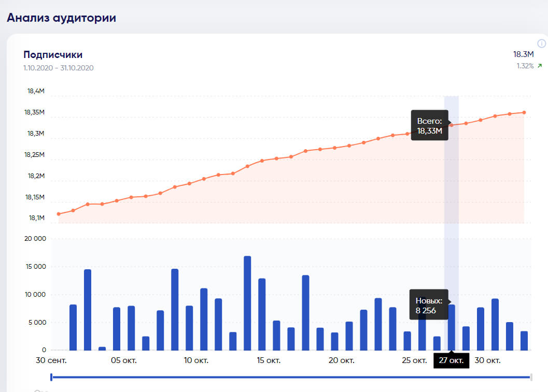Click the 30 сент. axis label
The height and width of the screenshot is (392, 548).
(x=51, y=360)
